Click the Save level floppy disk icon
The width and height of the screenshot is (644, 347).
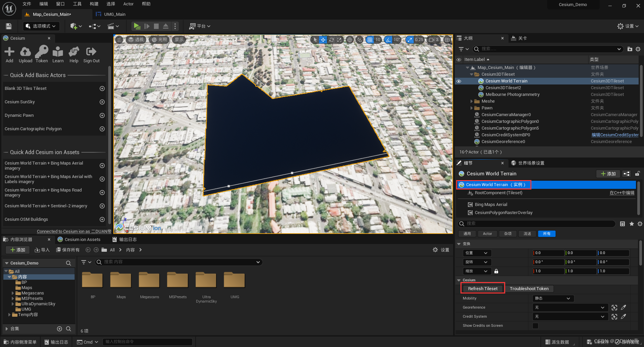pos(8,26)
